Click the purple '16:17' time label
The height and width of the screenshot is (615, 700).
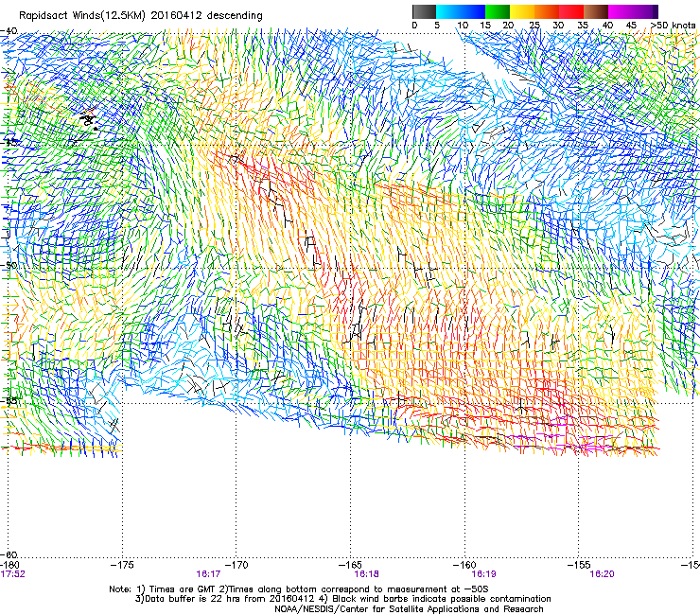(208, 574)
